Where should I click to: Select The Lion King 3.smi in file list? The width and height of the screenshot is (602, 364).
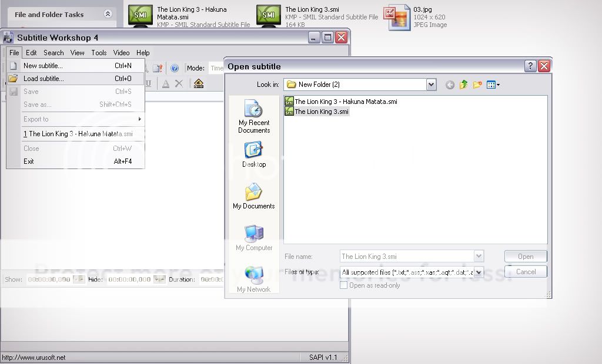[x=317, y=112]
